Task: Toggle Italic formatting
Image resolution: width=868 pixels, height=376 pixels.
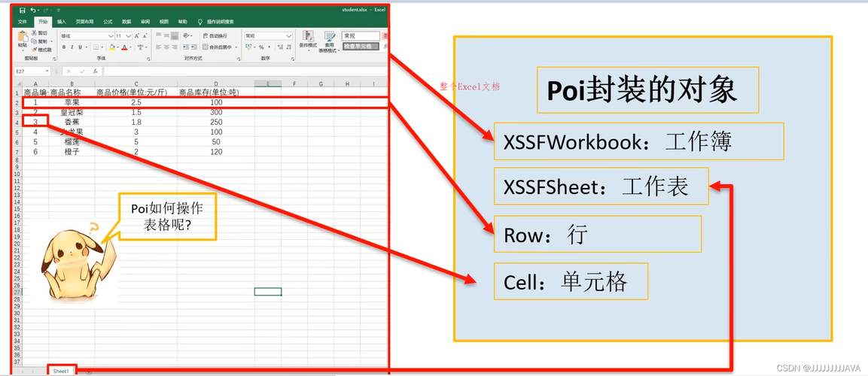Action: coord(72,47)
